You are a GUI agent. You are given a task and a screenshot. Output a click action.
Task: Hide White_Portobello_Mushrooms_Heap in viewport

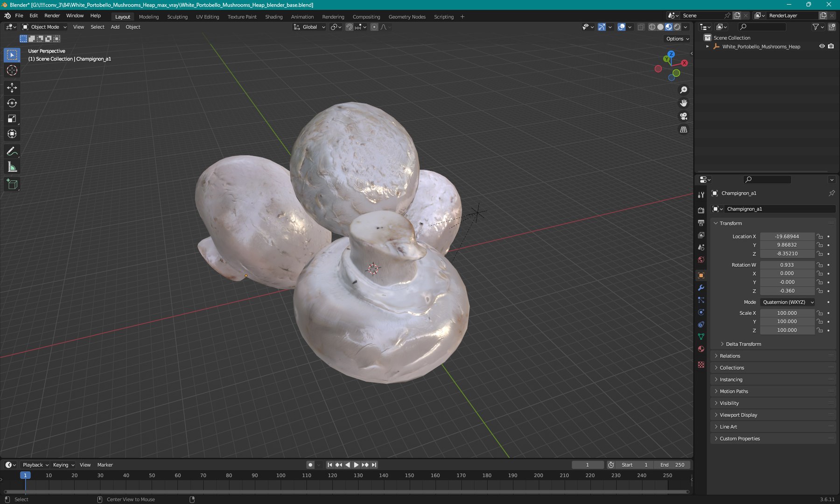(822, 46)
